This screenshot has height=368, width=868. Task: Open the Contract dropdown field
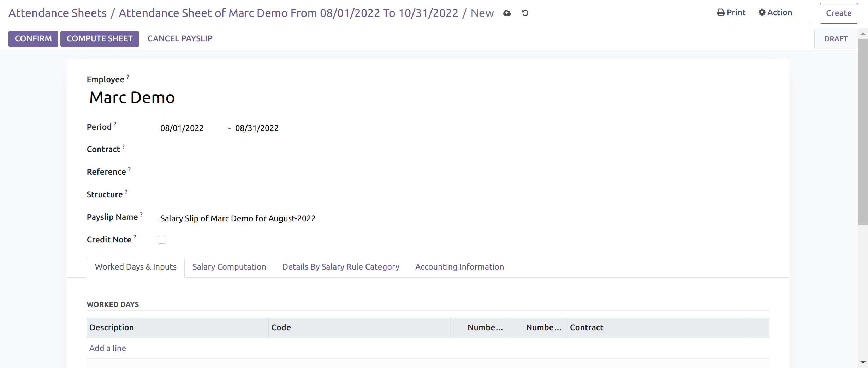[x=283, y=150]
